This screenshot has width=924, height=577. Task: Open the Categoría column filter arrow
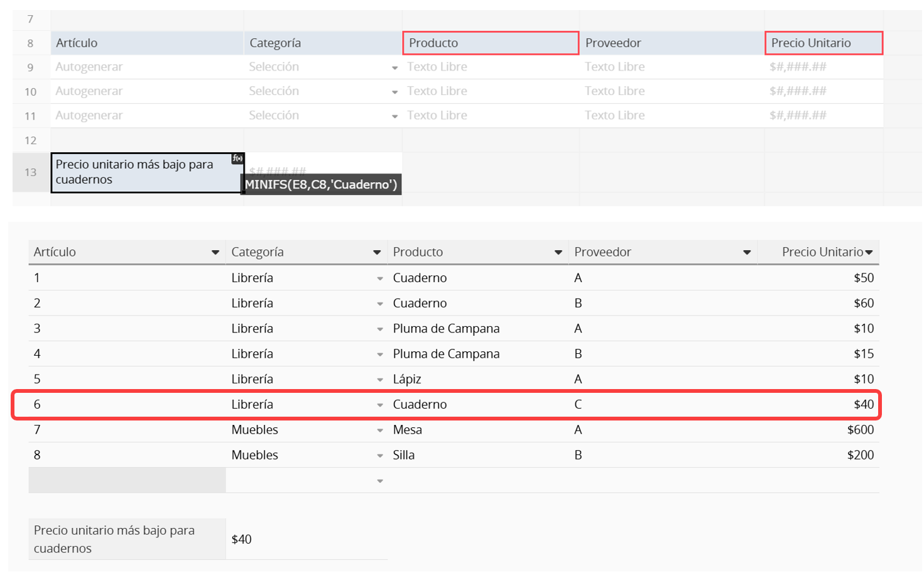[x=377, y=252]
